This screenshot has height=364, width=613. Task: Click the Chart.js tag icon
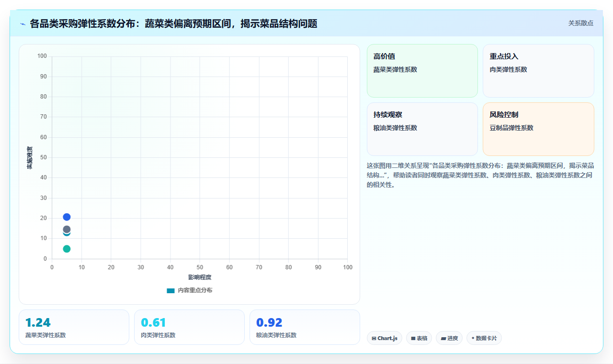click(x=374, y=338)
